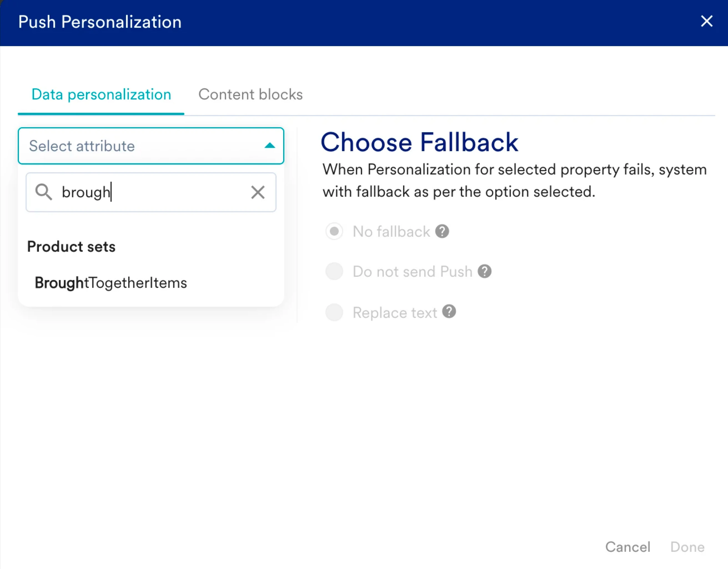Switch to the Content blocks tab
The image size is (728, 569).
coord(250,94)
